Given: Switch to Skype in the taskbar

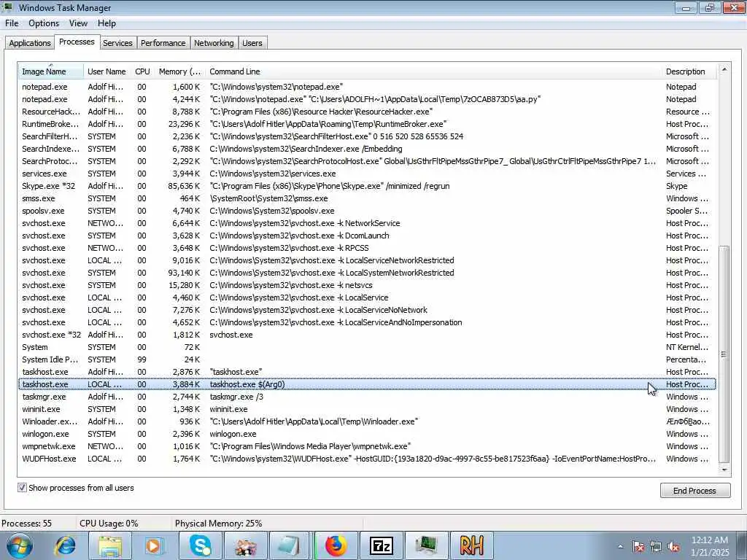Looking at the screenshot, I should click(200, 545).
